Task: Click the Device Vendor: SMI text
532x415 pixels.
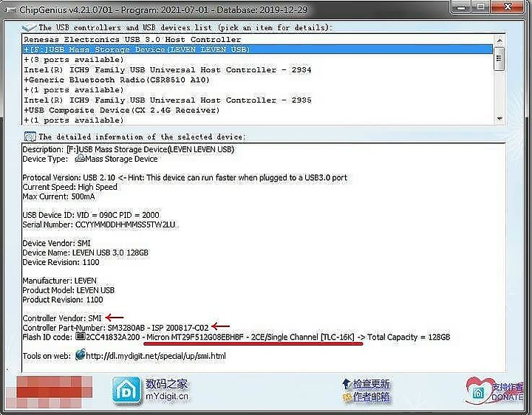Action: [57, 243]
